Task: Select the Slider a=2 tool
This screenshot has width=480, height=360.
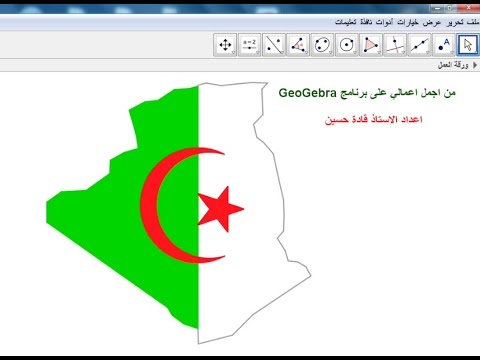Action: click(249, 45)
